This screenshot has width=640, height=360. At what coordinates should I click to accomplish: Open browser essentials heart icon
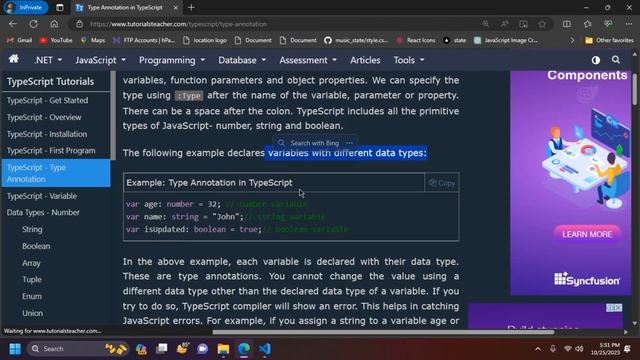608,24
